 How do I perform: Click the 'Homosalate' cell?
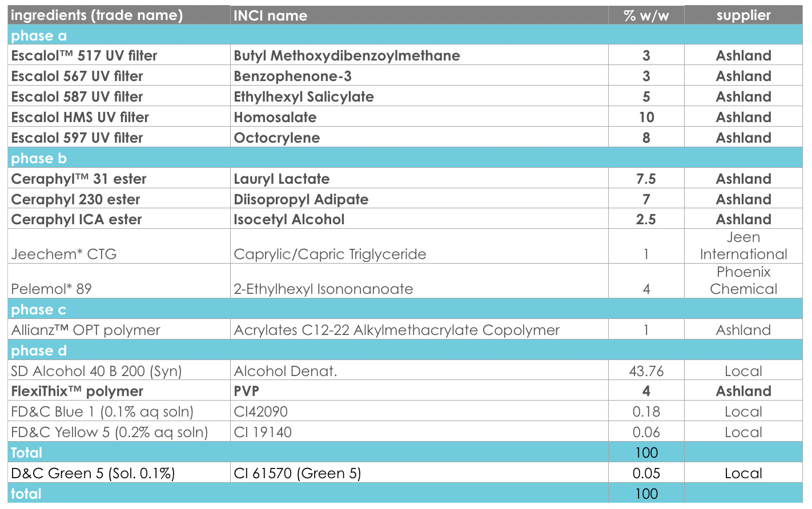coord(419,117)
